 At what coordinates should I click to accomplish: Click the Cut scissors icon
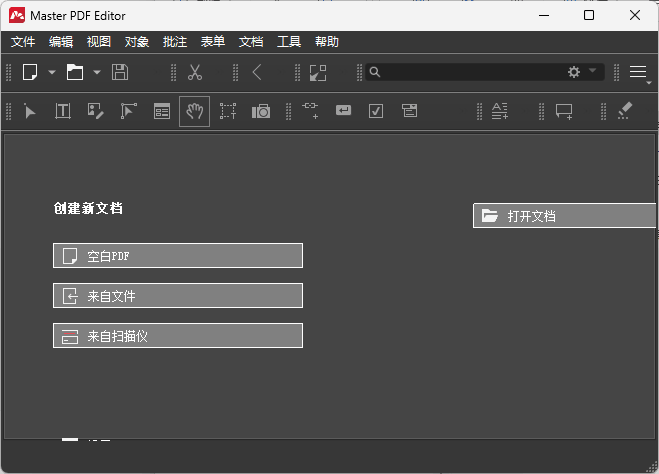click(x=195, y=72)
